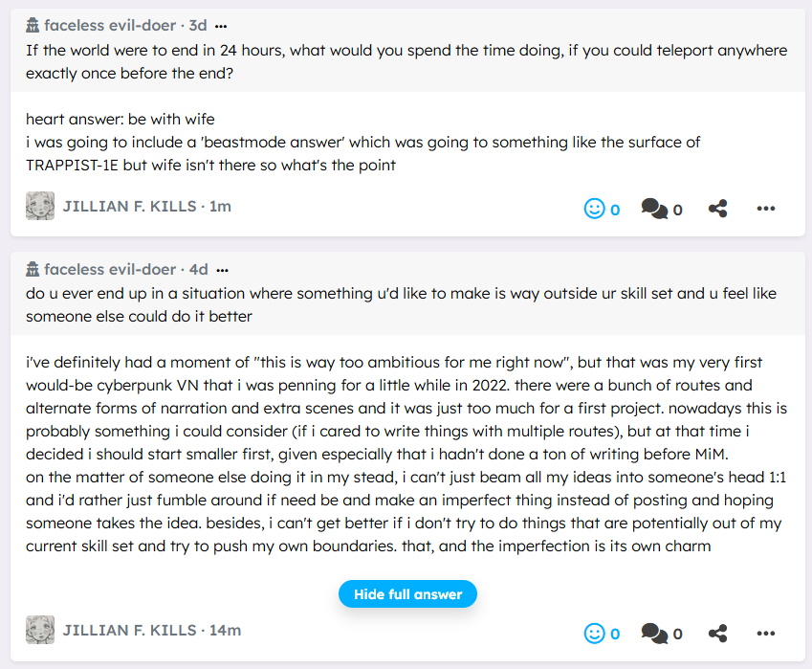Share the cyberpunk VN answer
The height and width of the screenshot is (669, 812).
pyautogui.click(x=717, y=633)
